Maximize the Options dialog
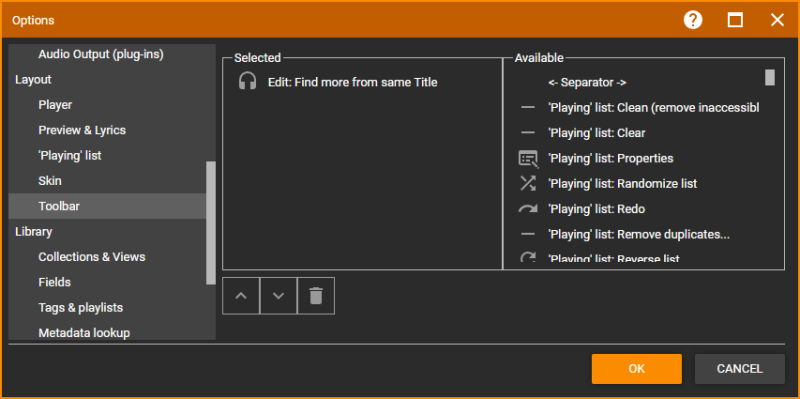The image size is (800, 399). (x=735, y=20)
